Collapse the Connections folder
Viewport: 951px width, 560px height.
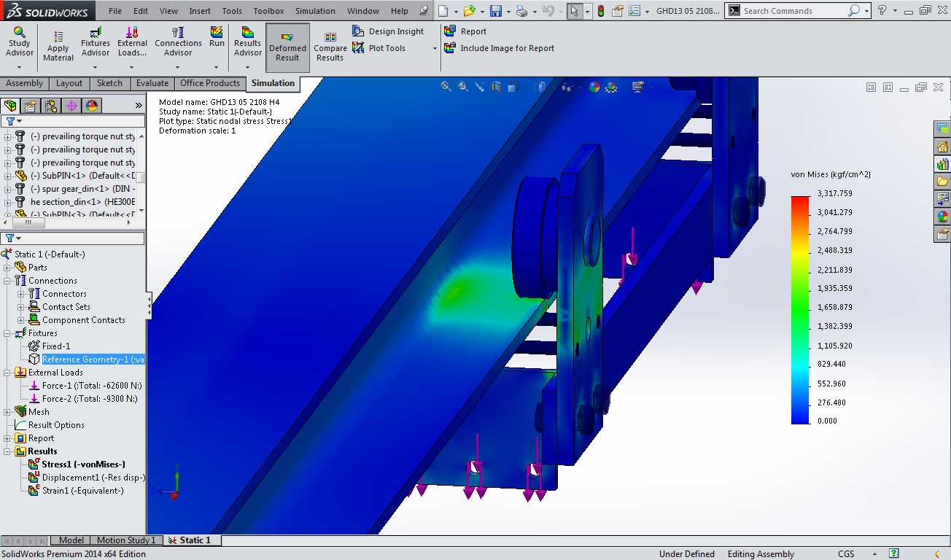point(8,281)
